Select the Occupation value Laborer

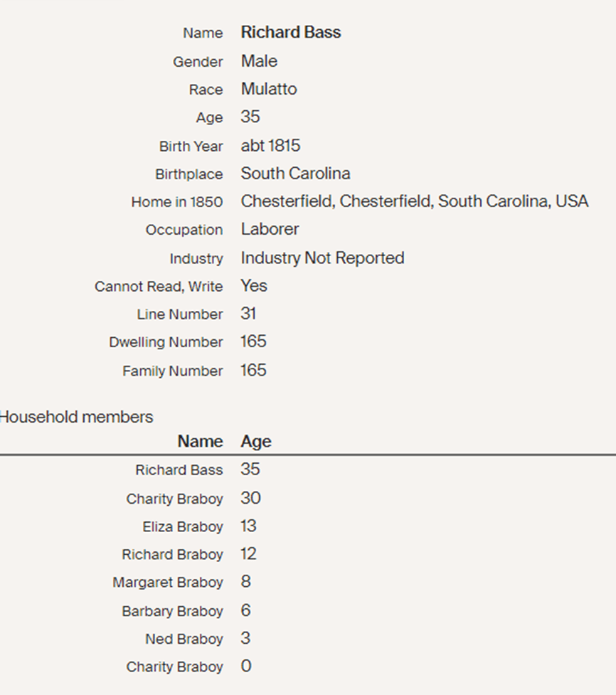coord(270,229)
